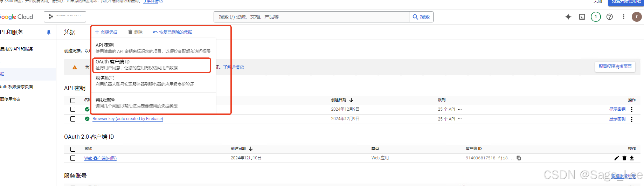Show more restrictions for Browser key row

pos(460,119)
